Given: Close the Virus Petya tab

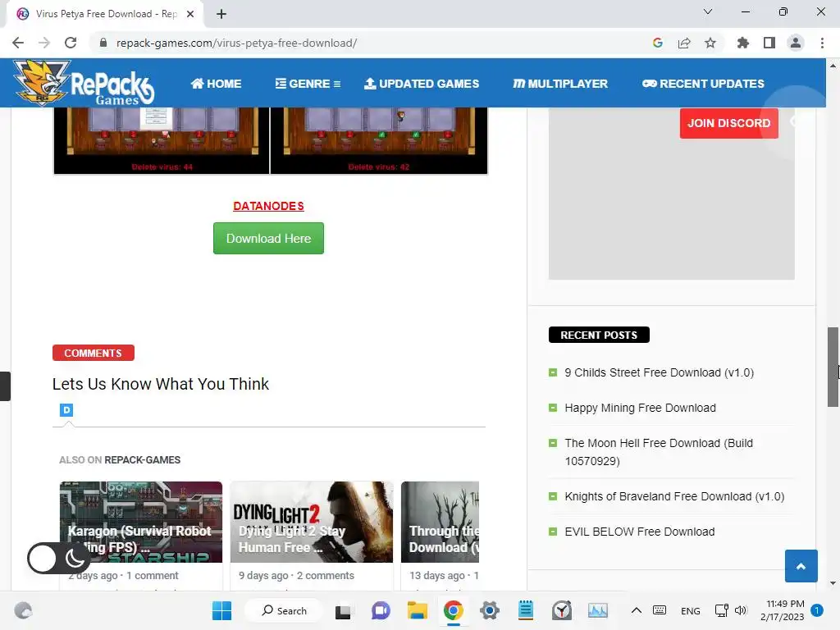Looking at the screenshot, I should coord(190,14).
